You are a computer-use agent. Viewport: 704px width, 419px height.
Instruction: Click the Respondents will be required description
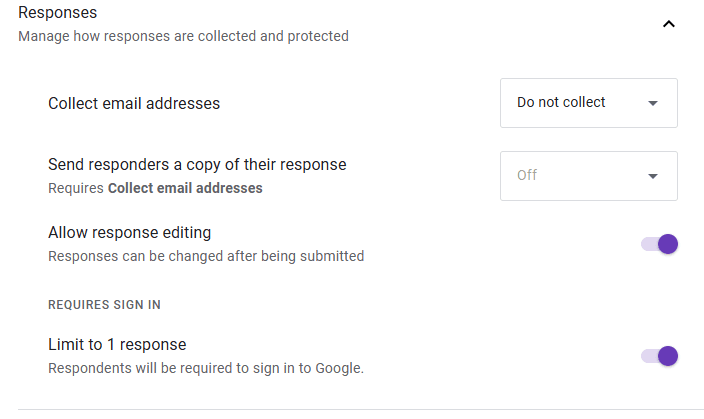206,368
